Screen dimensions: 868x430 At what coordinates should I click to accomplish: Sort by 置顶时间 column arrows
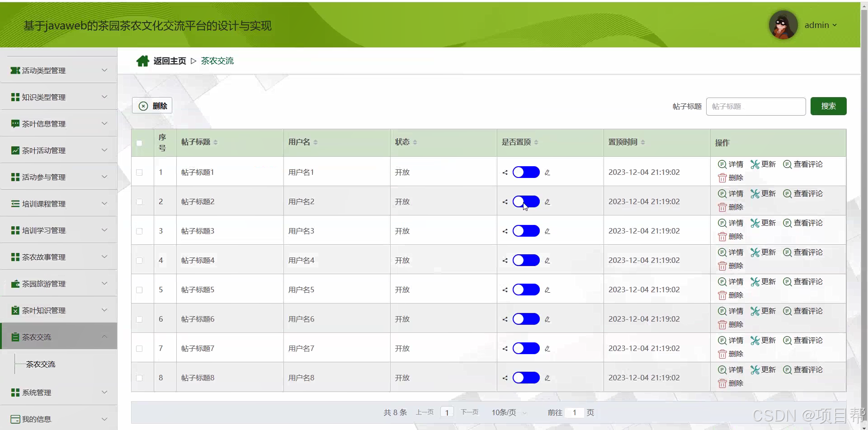[643, 142]
